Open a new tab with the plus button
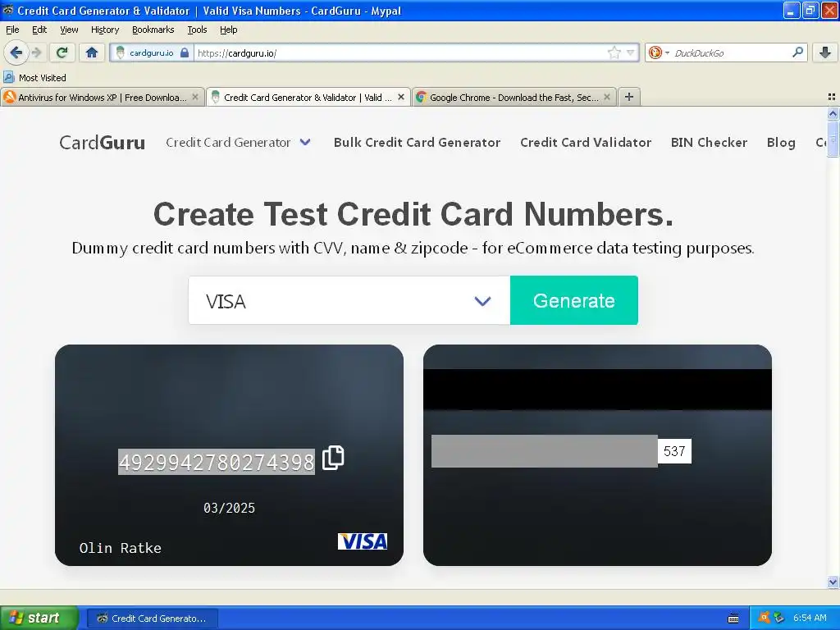The height and width of the screenshot is (630, 840). coord(629,97)
